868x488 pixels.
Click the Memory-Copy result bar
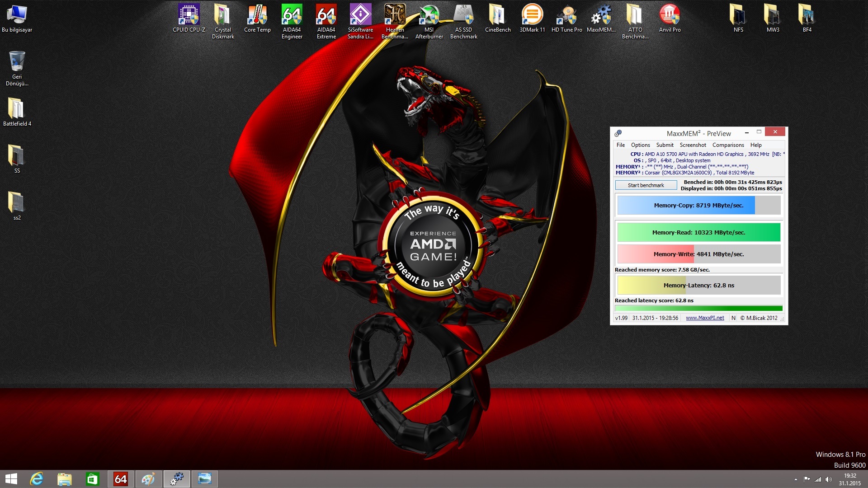[x=698, y=205]
